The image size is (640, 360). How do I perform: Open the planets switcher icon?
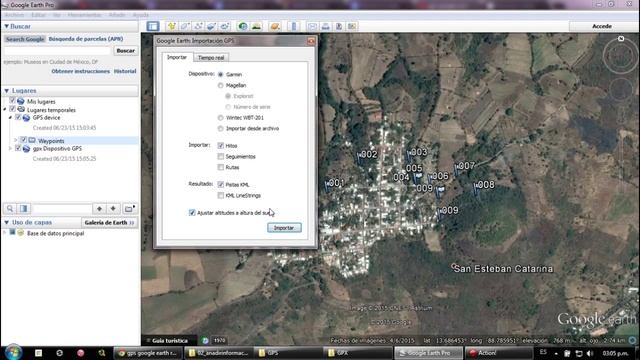tap(275, 26)
